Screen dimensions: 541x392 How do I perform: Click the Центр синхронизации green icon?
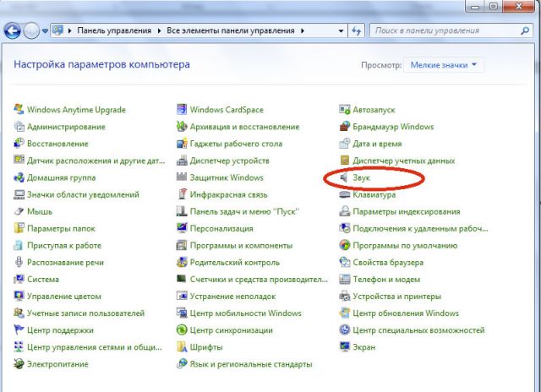pos(182,330)
